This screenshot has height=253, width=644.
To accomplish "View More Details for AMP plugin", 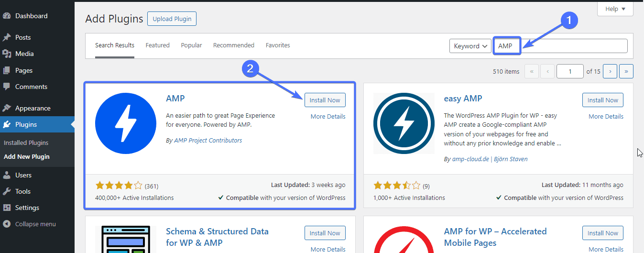I will 328,116.
